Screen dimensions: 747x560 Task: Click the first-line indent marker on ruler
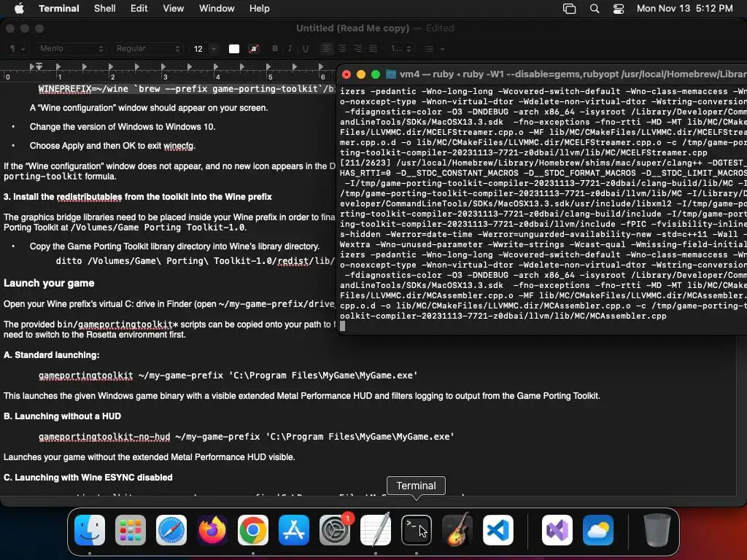tap(39, 65)
